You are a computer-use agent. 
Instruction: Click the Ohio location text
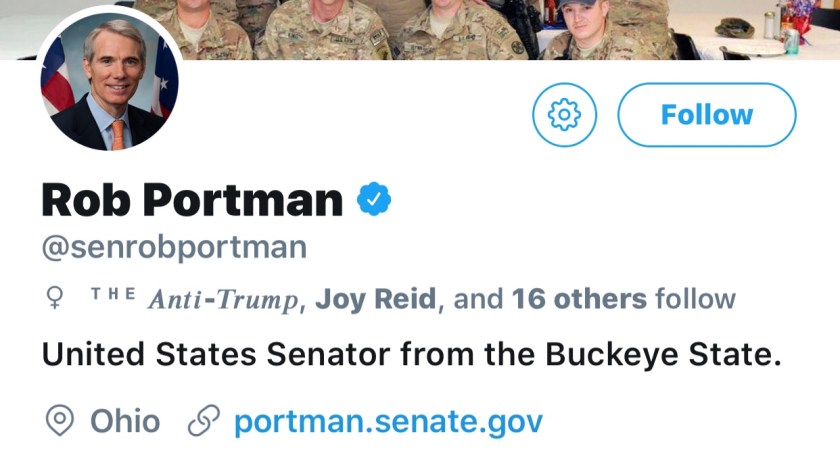click(125, 421)
